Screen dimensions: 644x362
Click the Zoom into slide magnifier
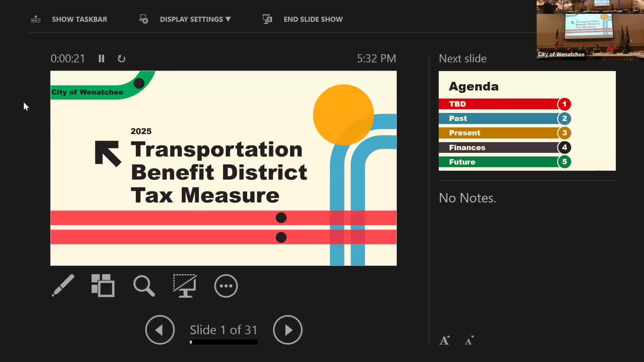(x=144, y=286)
